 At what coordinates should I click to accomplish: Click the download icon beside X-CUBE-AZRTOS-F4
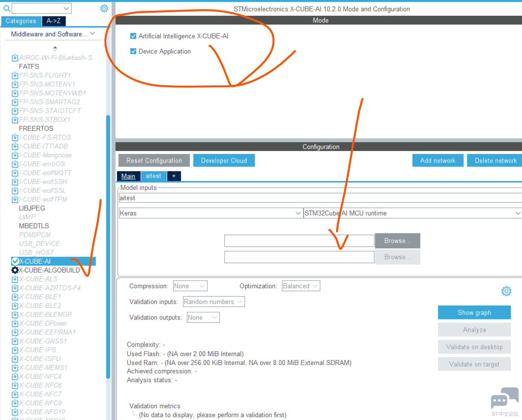click(15, 288)
